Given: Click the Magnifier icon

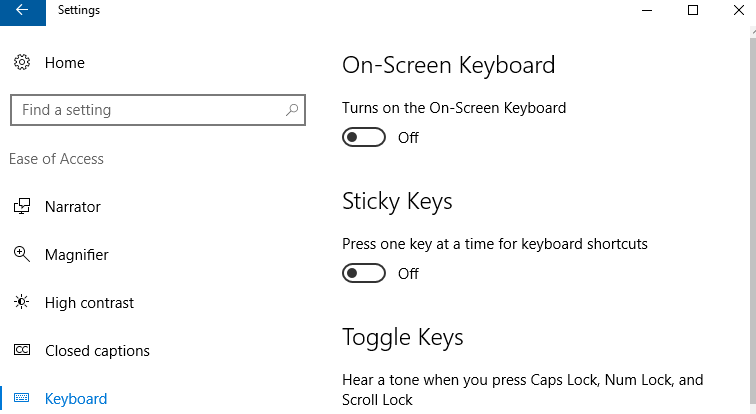Looking at the screenshot, I should 21,255.
